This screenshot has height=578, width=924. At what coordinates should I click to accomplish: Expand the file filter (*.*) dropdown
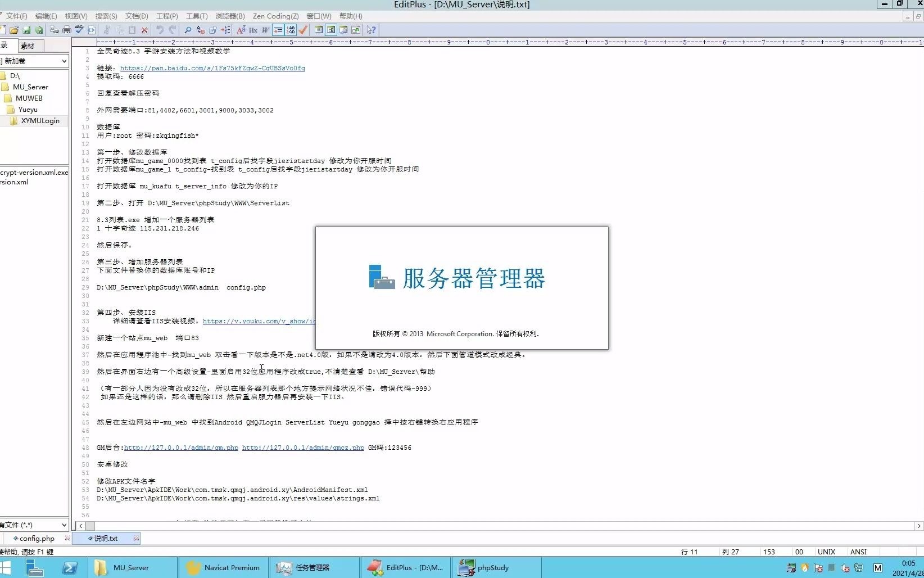[64, 525]
